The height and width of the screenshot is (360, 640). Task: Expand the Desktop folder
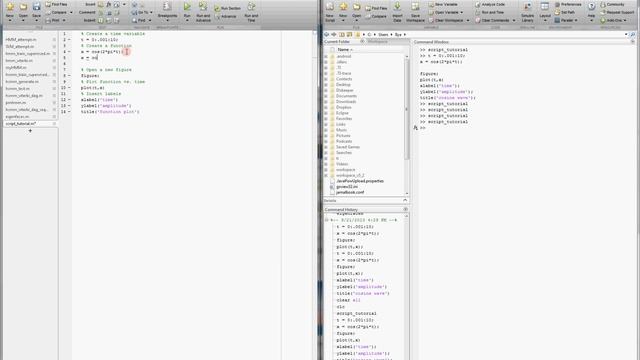326,84
